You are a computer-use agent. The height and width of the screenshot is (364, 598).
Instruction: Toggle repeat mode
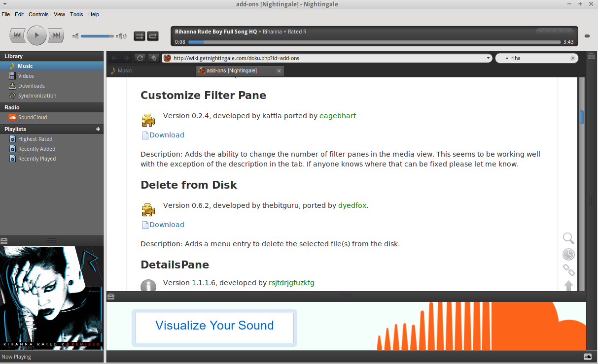click(x=153, y=36)
